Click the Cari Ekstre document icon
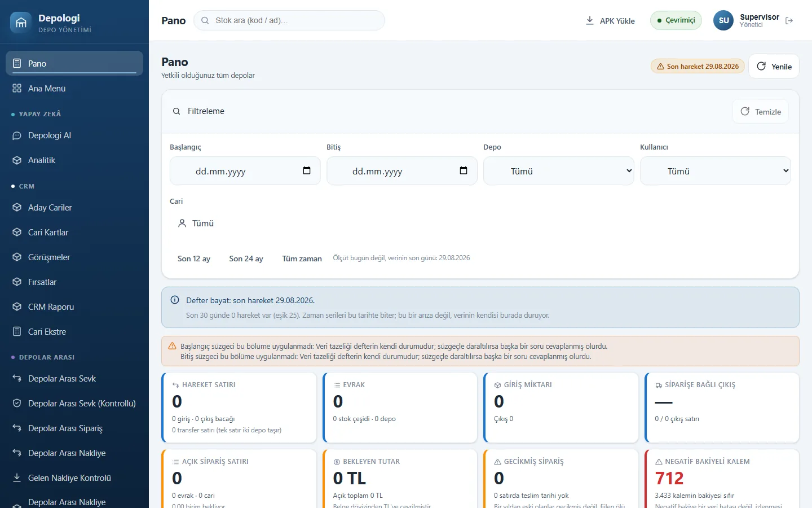 pyautogui.click(x=17, y=332)
